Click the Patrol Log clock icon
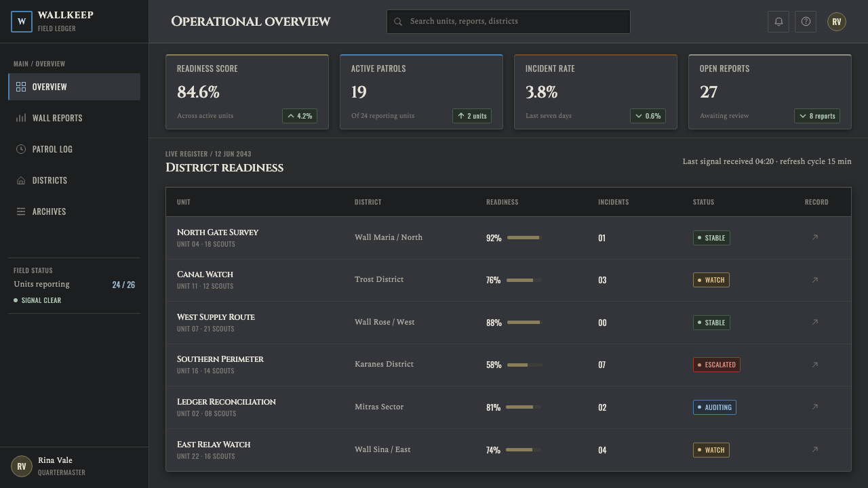 (x=21, y=149)
